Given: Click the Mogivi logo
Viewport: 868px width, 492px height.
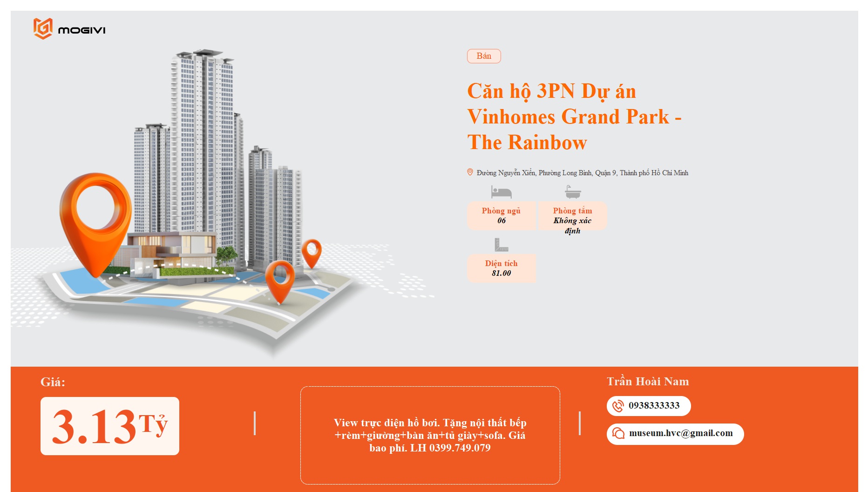Looking at the screenshot, I should [69, 29].
